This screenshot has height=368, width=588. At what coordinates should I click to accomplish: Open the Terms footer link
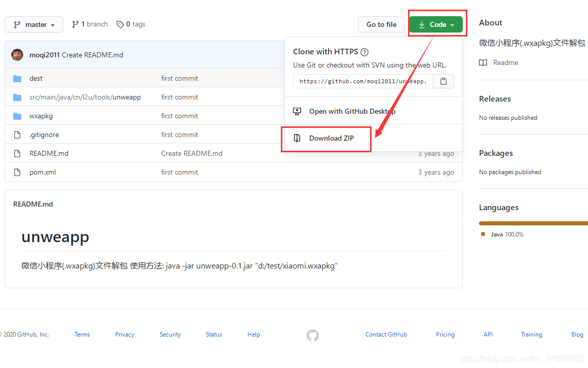tap(82, 334)
